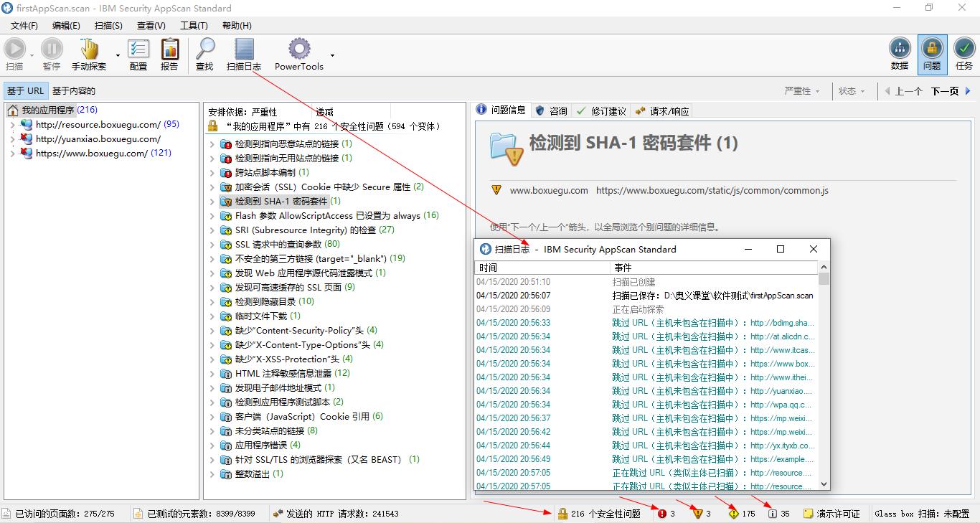Pause scan with 暂停 icon

coord(52,55)
